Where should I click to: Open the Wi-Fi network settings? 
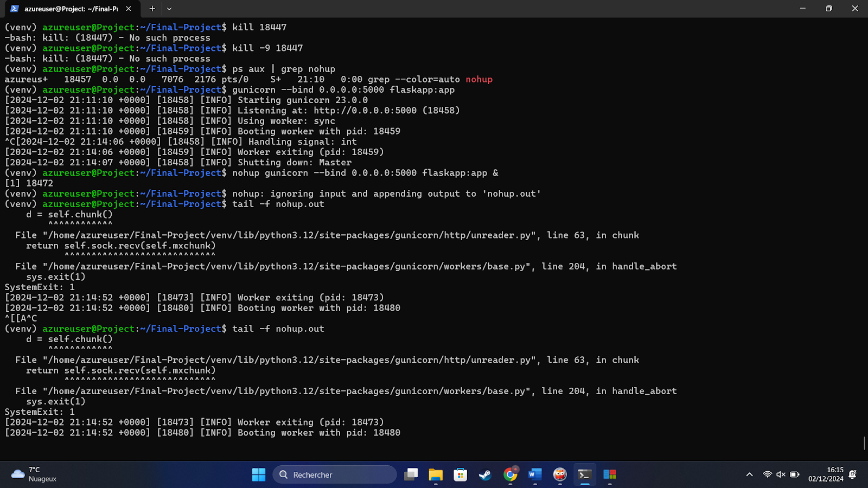[x=767, y=474]
